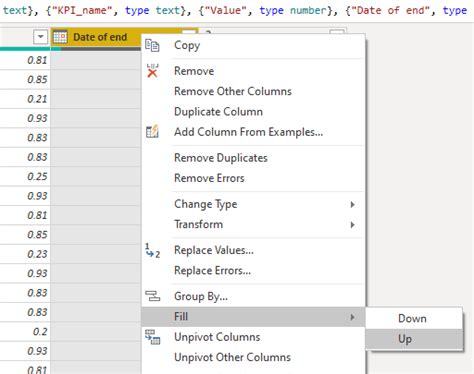Viewport: 474px width, 374px height.
Task: Expand the Fill submenu arrow
Action: (x=352, y=317)
